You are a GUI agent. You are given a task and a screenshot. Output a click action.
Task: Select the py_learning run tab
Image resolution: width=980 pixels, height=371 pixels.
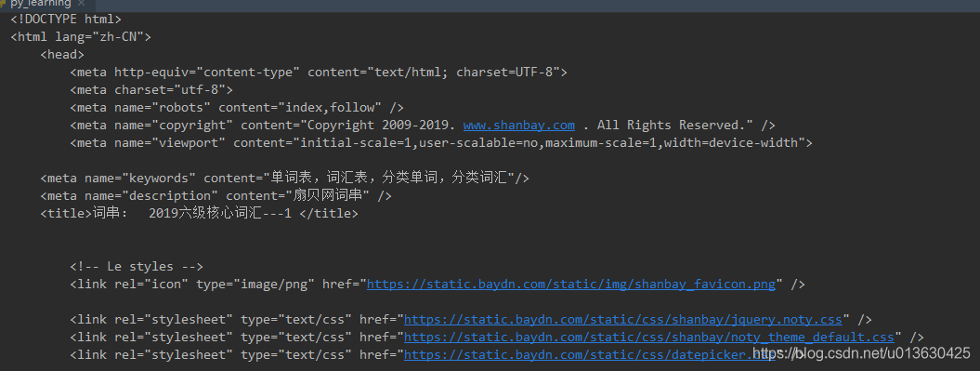click(x=41, y=4)
